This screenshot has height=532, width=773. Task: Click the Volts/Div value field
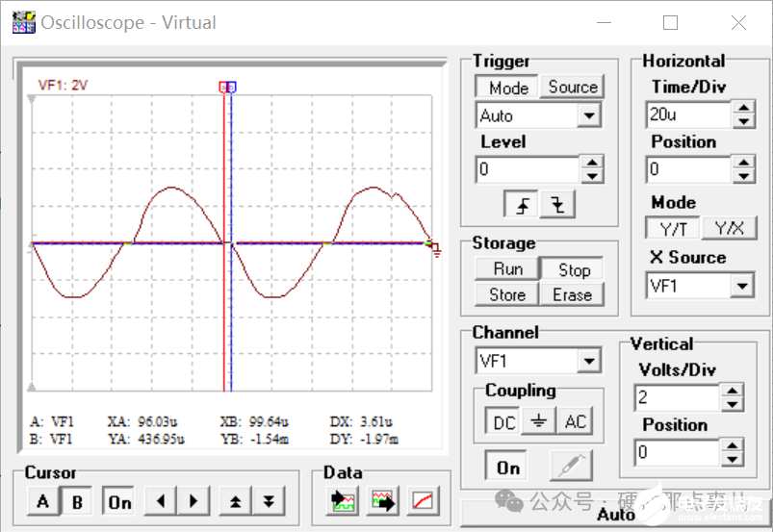pyautogui.click(x=678, y=398)
